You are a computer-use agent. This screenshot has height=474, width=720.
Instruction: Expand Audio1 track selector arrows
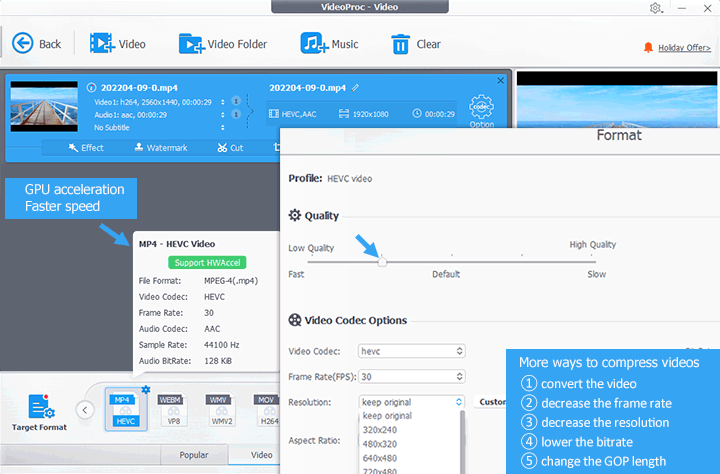[x=223, y=115]
